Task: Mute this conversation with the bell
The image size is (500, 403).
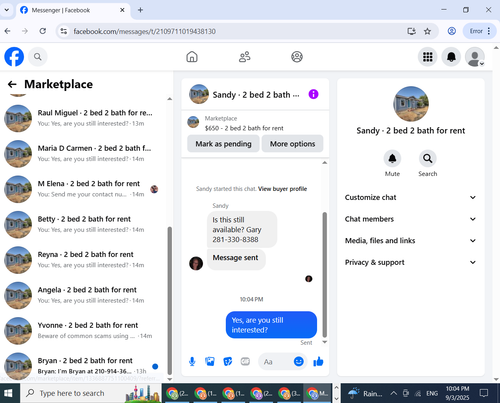Action: 392,158
